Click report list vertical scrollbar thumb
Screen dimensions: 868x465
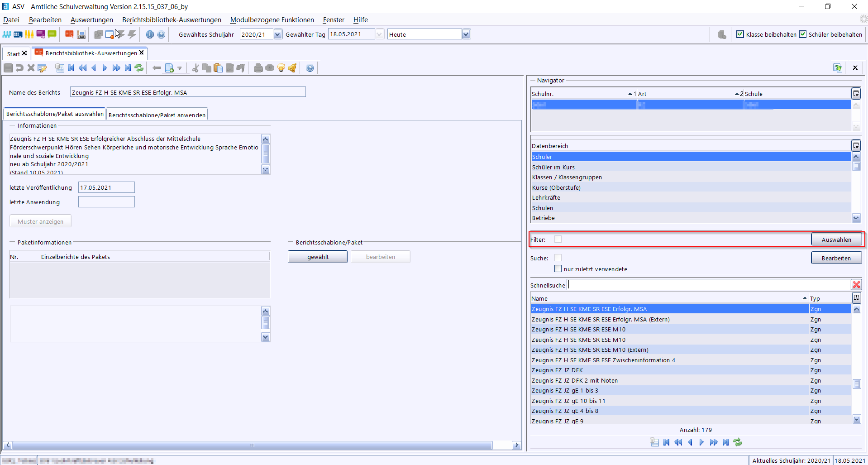[857, 384]
